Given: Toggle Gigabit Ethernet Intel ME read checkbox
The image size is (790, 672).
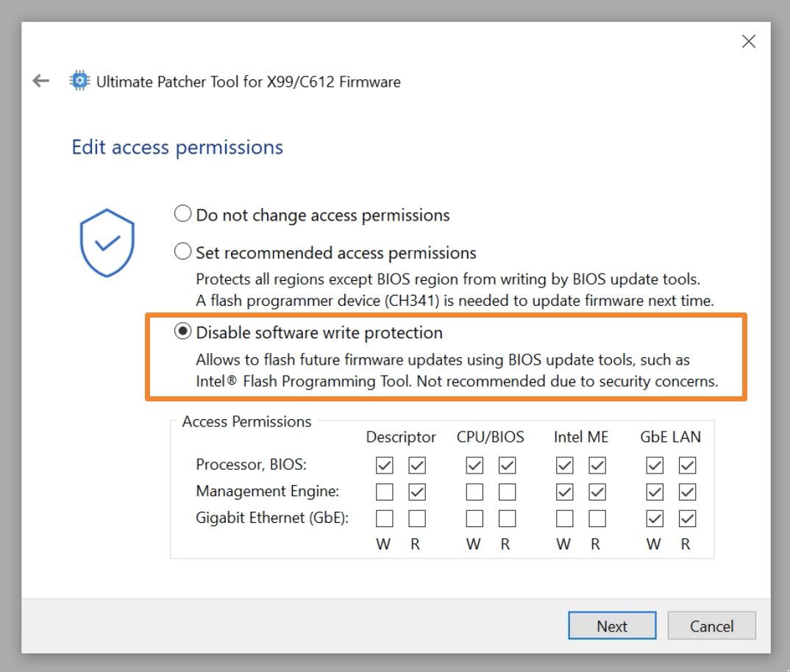Looking at the screenshot, I should [597, 519].
